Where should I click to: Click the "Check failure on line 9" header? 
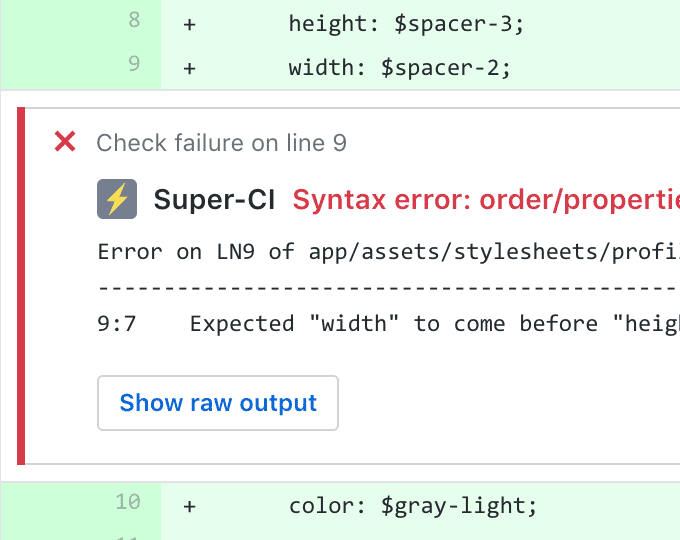point(221,143)
